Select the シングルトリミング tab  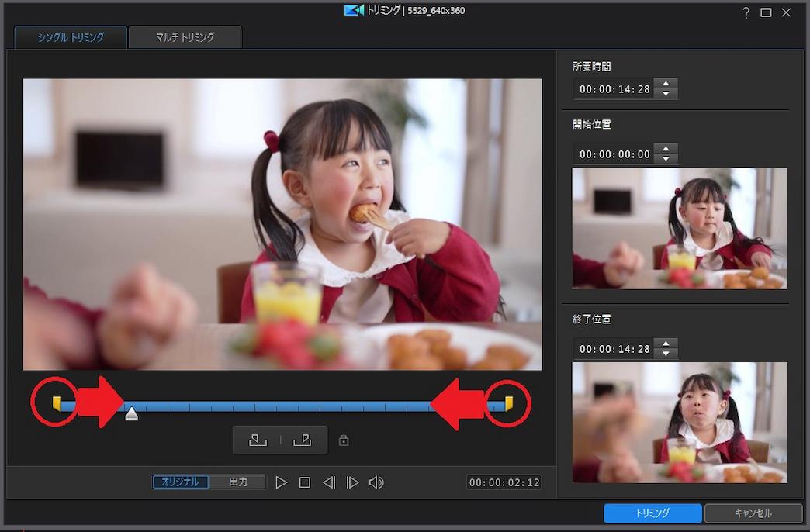(70, 36)
